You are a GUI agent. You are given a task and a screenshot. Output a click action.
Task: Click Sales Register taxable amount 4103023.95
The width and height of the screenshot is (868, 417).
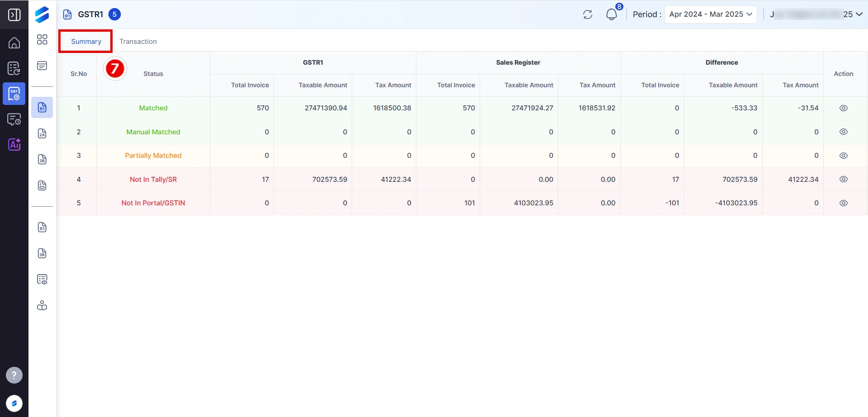point(533,203)
